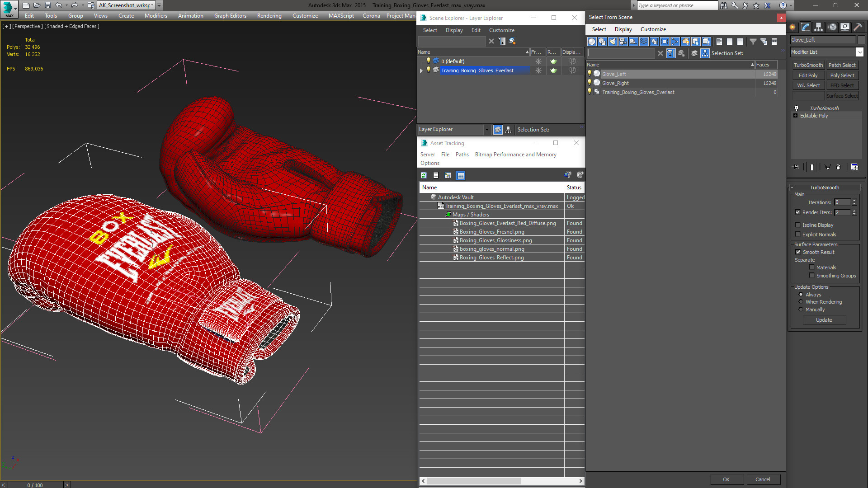Click Select Invert icon in Select From Scene
The width and height of the screenshot is (868, 488).
(740, 42)
